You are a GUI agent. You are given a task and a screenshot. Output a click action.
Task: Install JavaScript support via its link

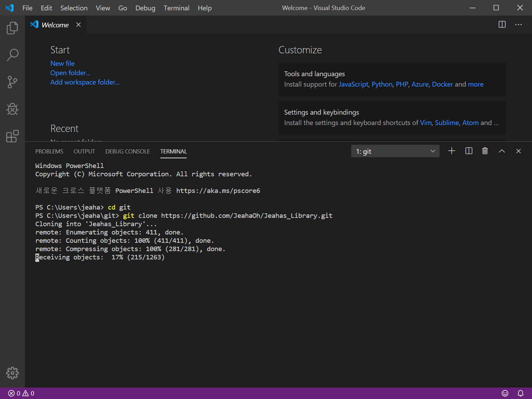[353, 84]
